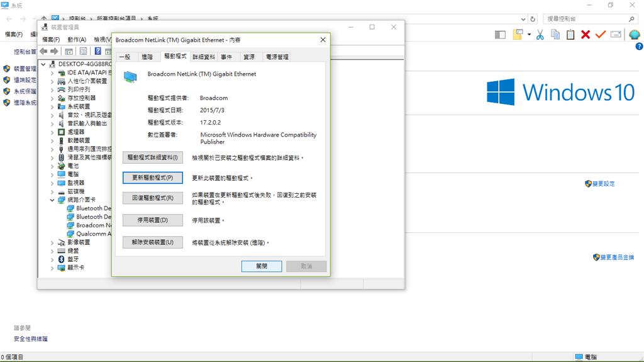Select the Qualcomm adapter tree item
Viewport: 644px width, 362px height.
tap(89, 234)
